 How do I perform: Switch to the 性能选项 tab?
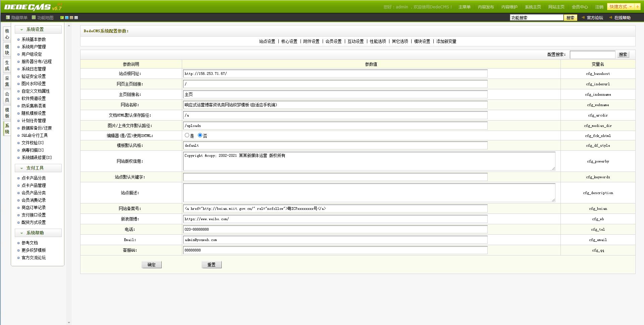378,41
